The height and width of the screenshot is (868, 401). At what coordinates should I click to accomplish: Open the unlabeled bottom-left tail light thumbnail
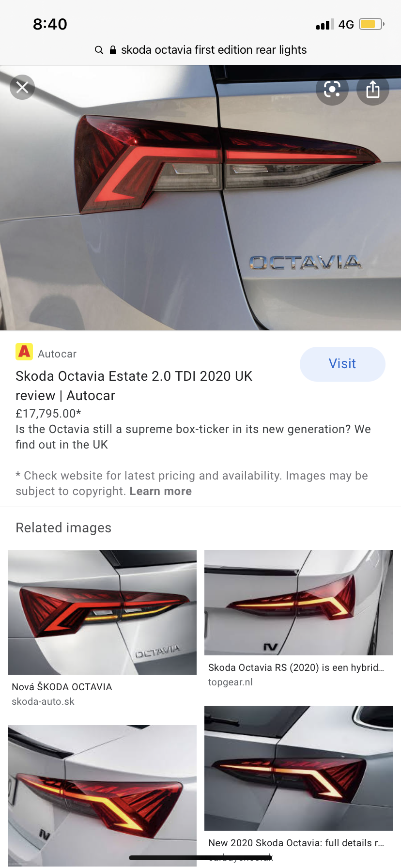click(x=102, y=795)
